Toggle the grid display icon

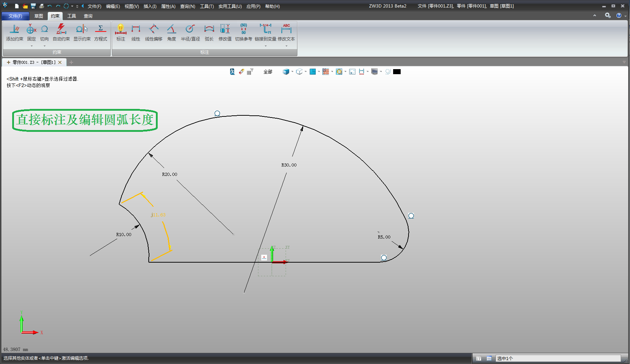click(325, 72)
